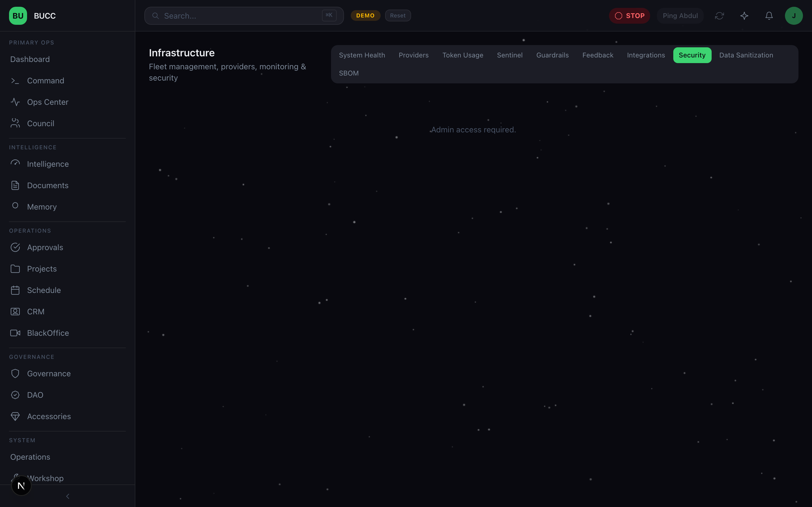
Task: Open the Data Sanitization tab
Action: point(746,55)
